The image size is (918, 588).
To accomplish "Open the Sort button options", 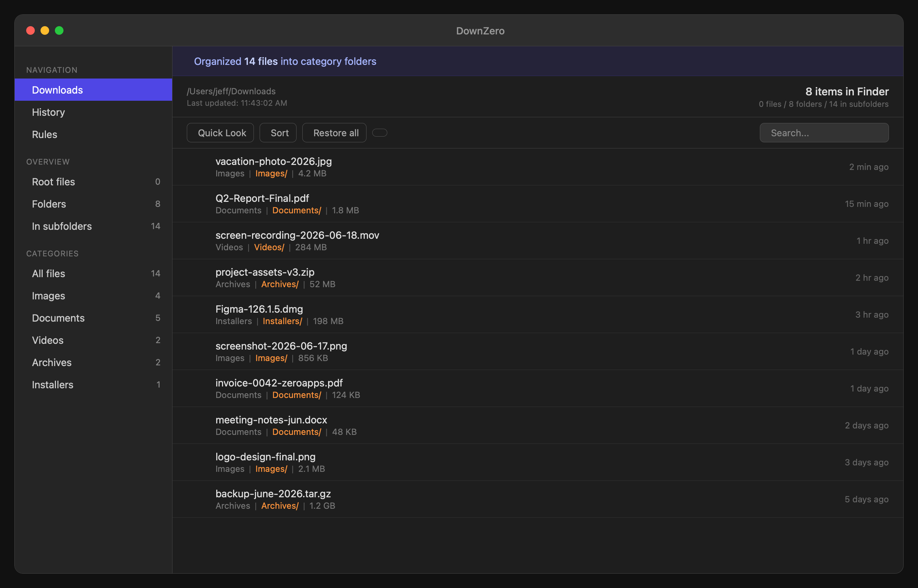I will 278,133.
